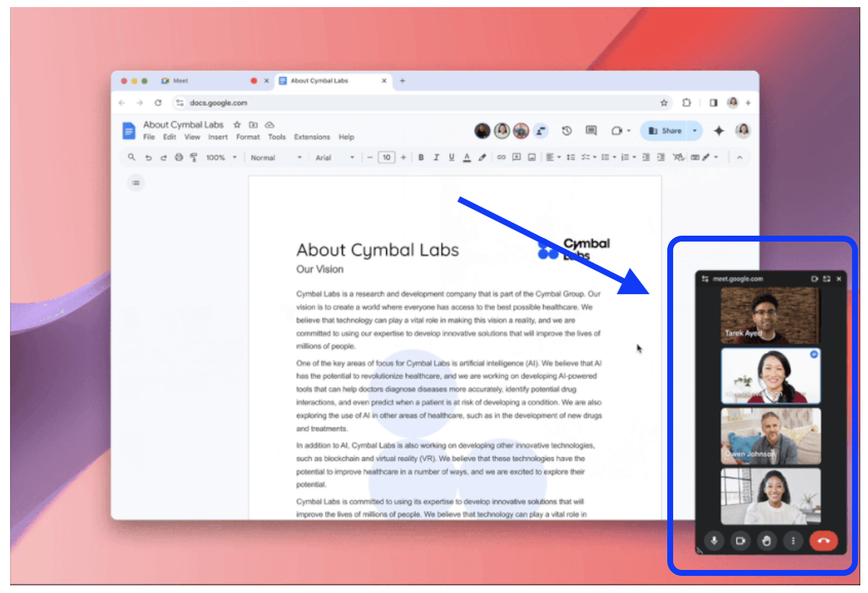This screenshot has height=593, width=868.
Task: Open the Google Docs home icon
Action: click(129, 131)
